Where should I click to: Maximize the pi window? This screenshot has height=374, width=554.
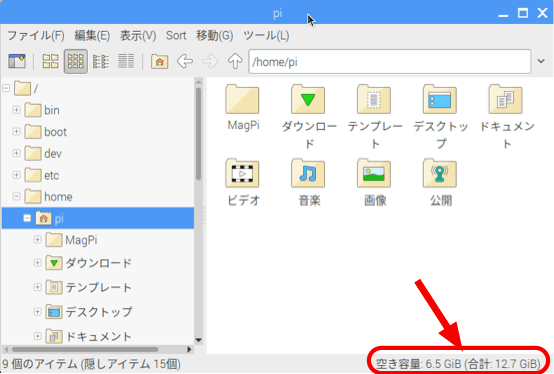click(x=523, y=13)
